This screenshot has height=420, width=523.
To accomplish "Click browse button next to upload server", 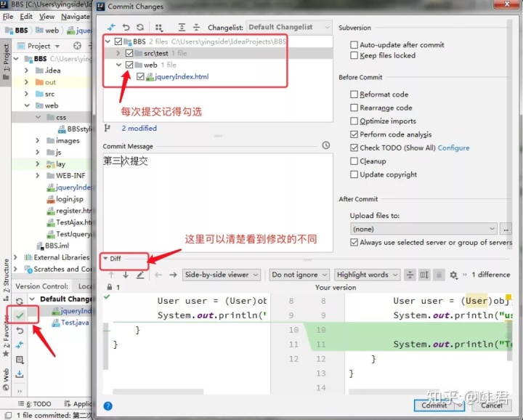I will click(x=506, y=229).
